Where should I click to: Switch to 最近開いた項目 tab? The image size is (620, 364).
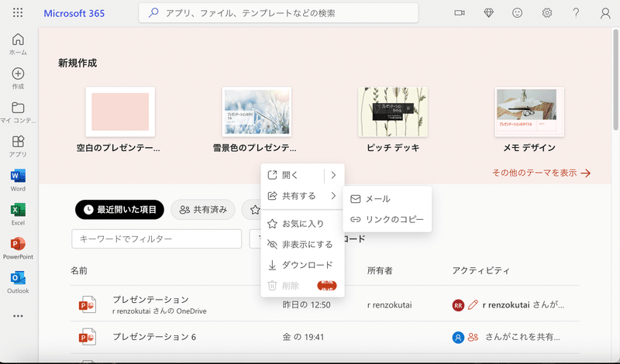coord(119,209)
